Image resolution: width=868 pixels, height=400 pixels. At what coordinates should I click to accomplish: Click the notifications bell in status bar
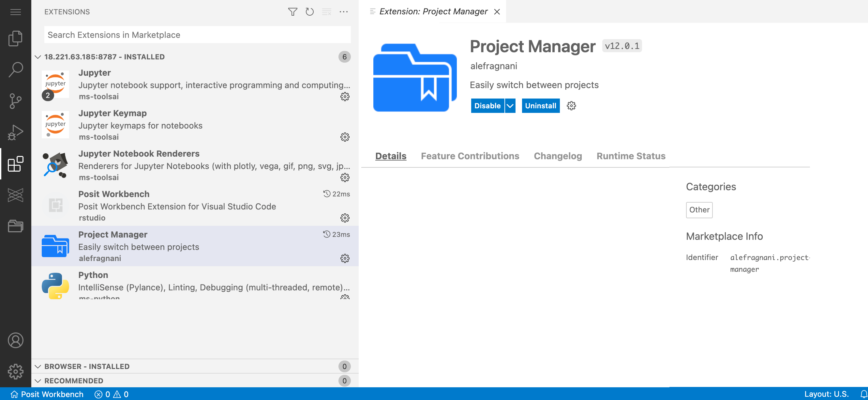point(864,394)
